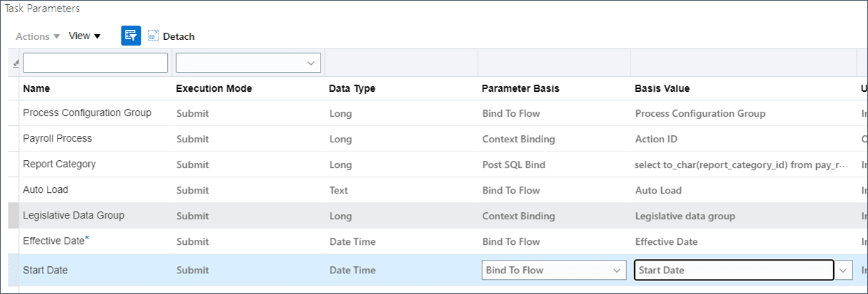This screenshot has height=294, width=868.
Task: Select the Report Category row
Action: 59,164
